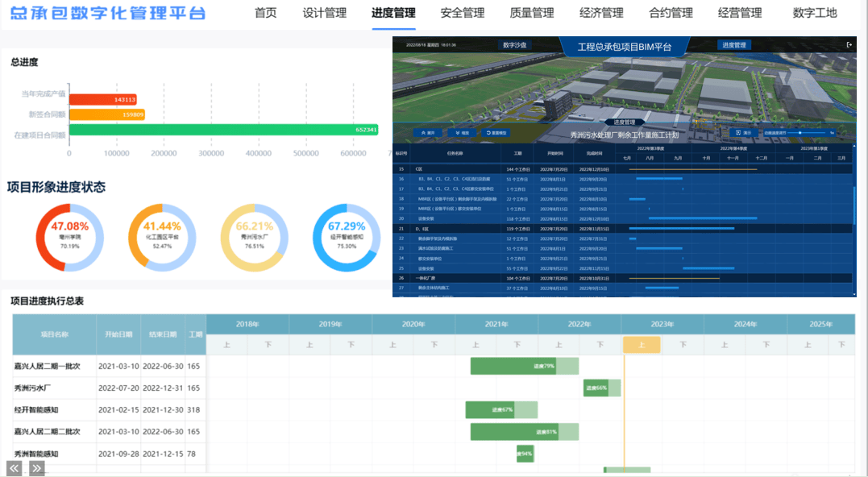868x477 pixels.
Task: Click the 2024年 timeline header
Action: (x=745, y=324)
